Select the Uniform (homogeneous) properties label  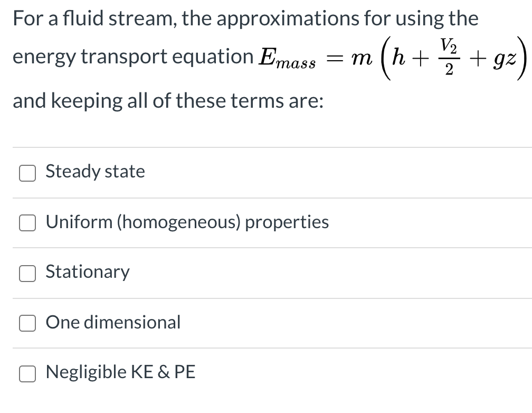coord(187,222)
